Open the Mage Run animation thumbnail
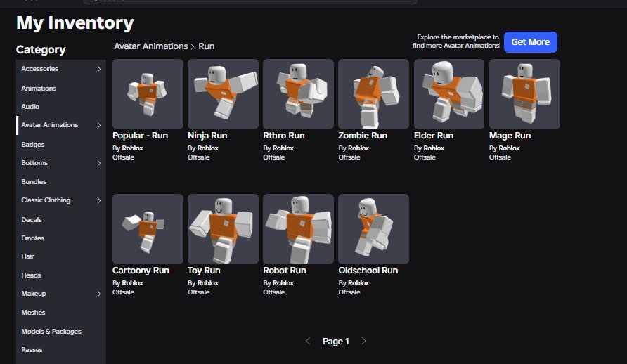This screenshot has width=627, height=364. [524, 94]
